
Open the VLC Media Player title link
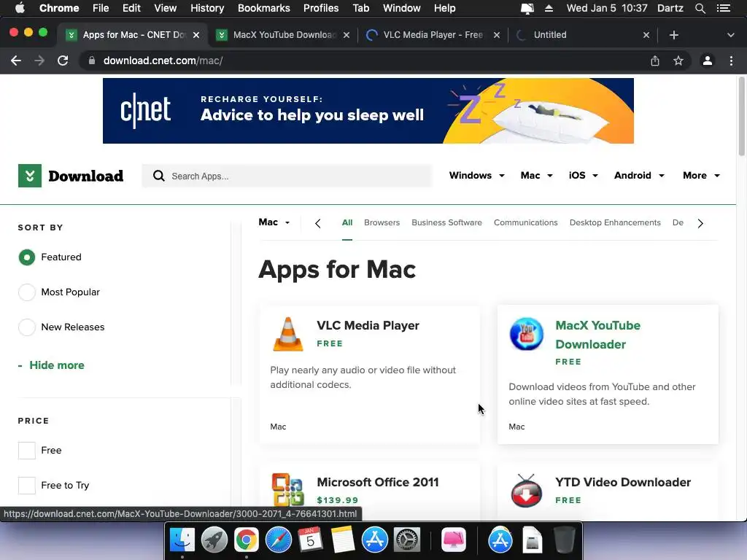pyautogui.click(x=368, y=325)
